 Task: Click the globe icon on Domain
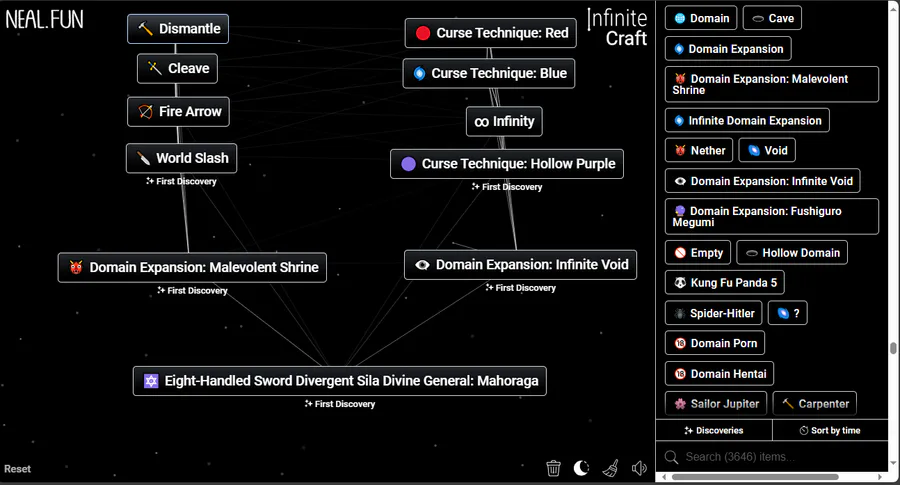(x=680, y=18)
